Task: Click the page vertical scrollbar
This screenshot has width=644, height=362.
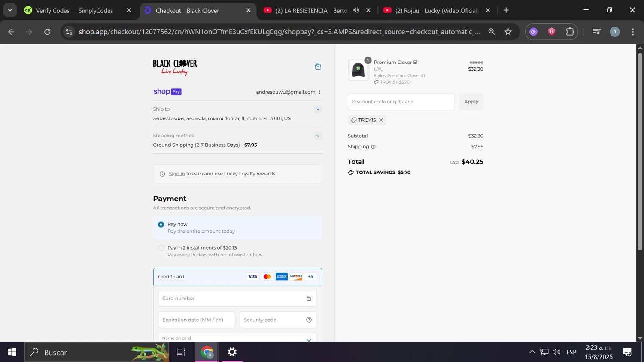Action: coord(640,152)
